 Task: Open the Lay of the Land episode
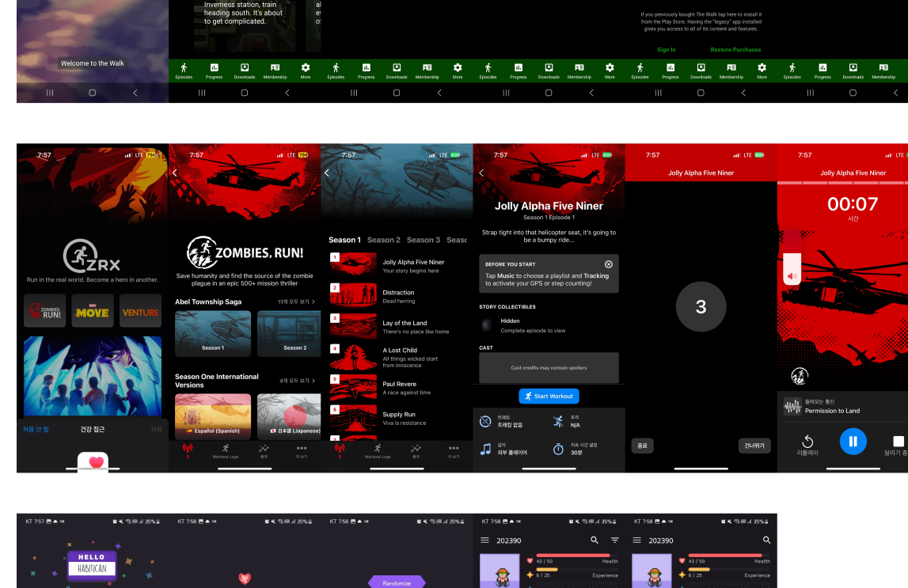click(397, 327)
